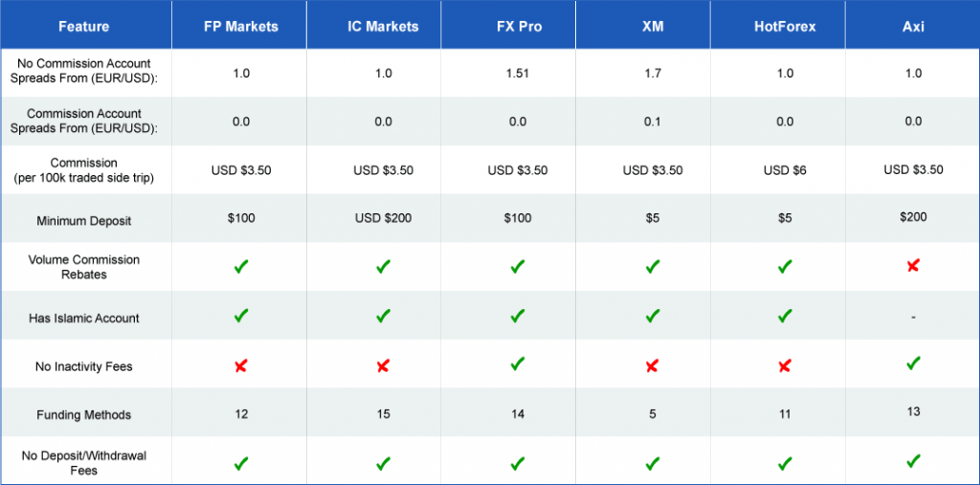The height and width of the screenshot is (485, 980).
Task: Click IC Markets Volume Commission Rebates checkmark
Action: 383,267
